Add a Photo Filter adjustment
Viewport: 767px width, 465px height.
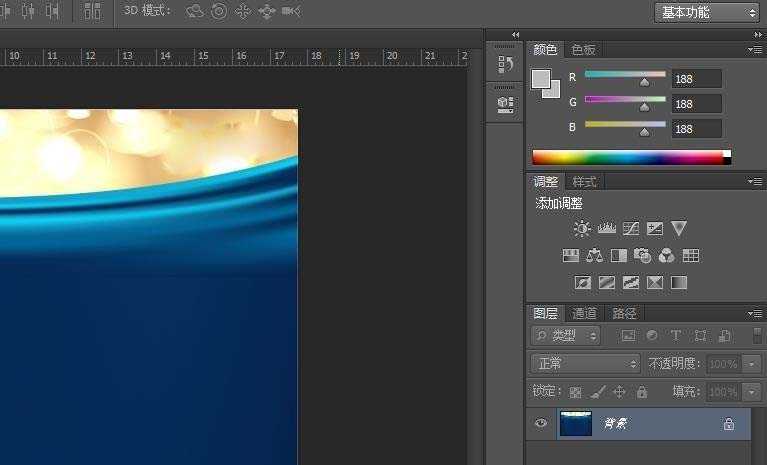click(x=643, y=256)
